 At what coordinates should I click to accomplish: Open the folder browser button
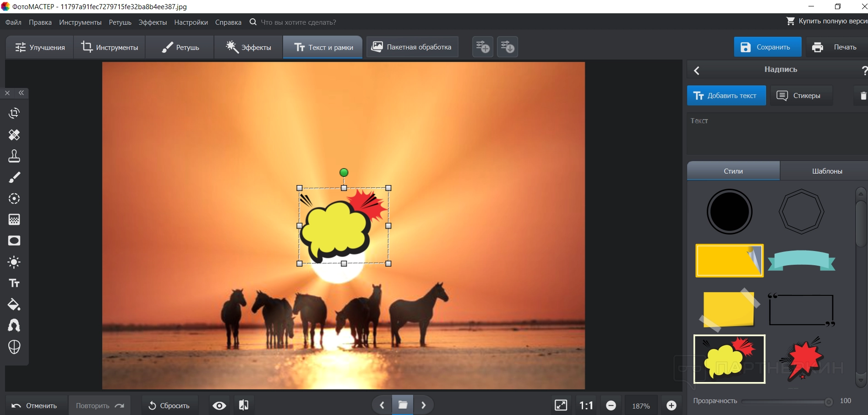(x=403, y=405)
